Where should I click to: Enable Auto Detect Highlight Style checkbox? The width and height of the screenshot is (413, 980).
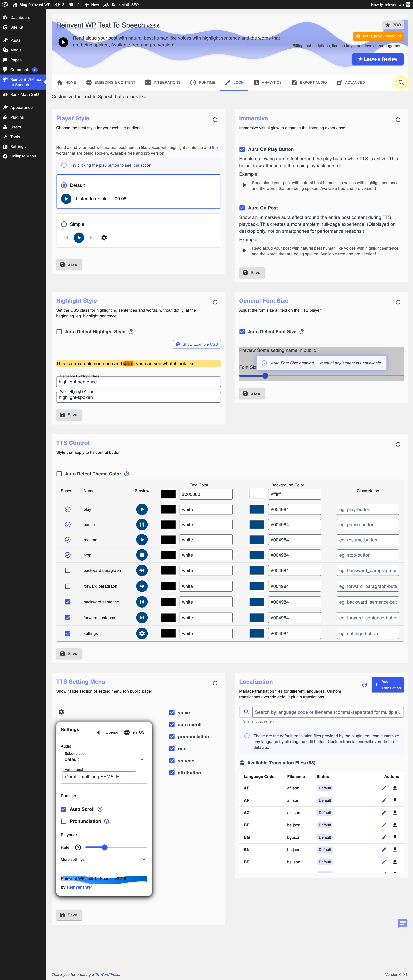59,332
